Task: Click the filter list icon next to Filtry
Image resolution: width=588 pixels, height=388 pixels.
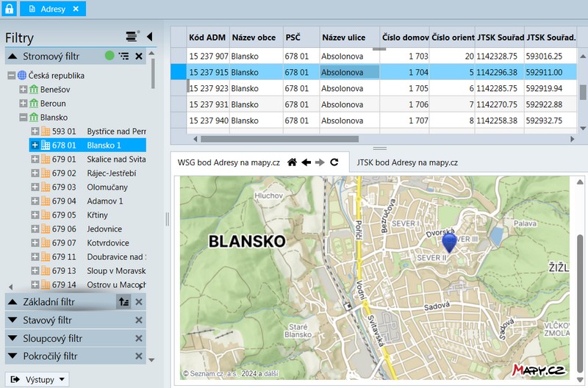Action: [132, 36]
